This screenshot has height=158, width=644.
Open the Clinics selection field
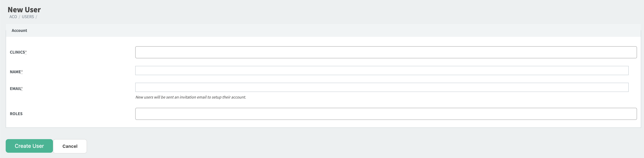tap(386, 52)
